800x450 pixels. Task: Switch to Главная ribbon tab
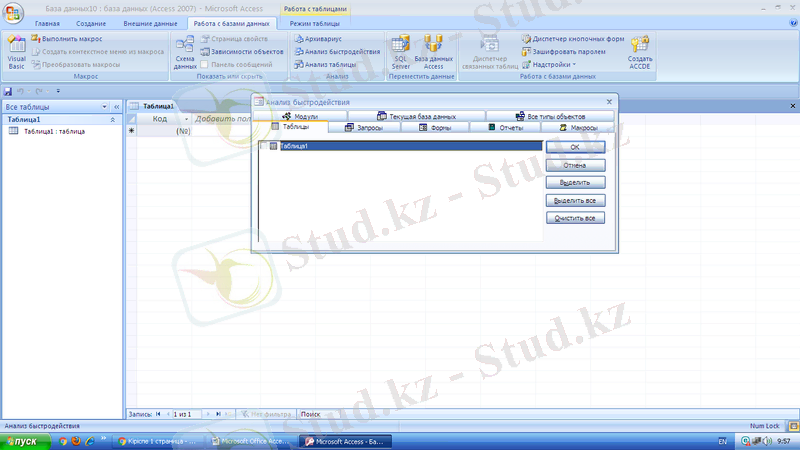[47, 23]
